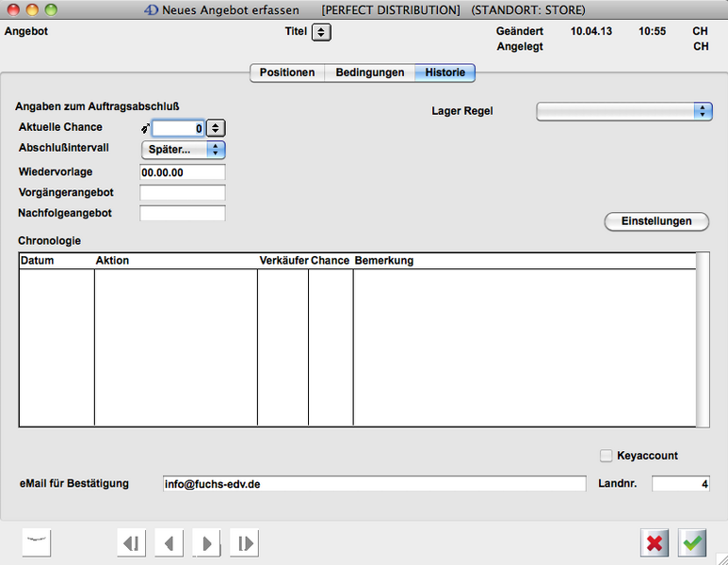Expand the Lager Regel dropdown
Screen dimensions: 728x565
click(x=623, y=111)
